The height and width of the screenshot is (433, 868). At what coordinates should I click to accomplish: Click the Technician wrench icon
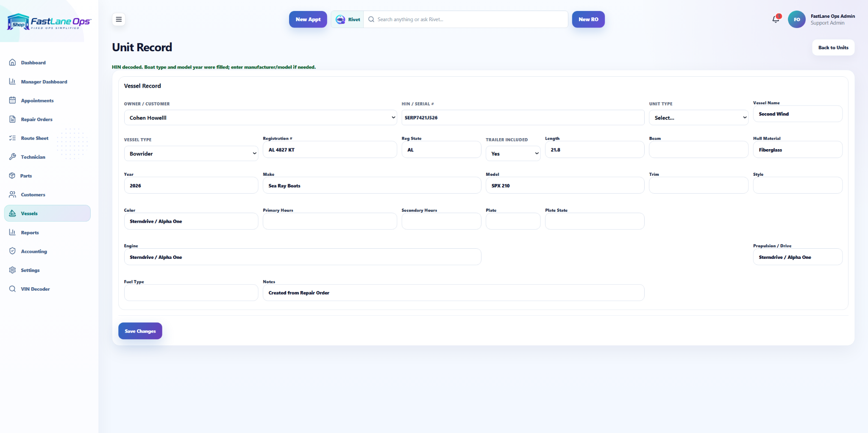tap(12, 157)
